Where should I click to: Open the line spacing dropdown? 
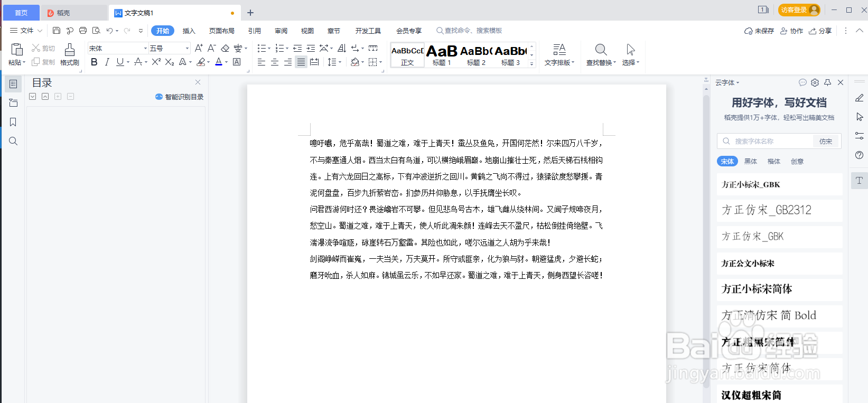click(340, 62)
